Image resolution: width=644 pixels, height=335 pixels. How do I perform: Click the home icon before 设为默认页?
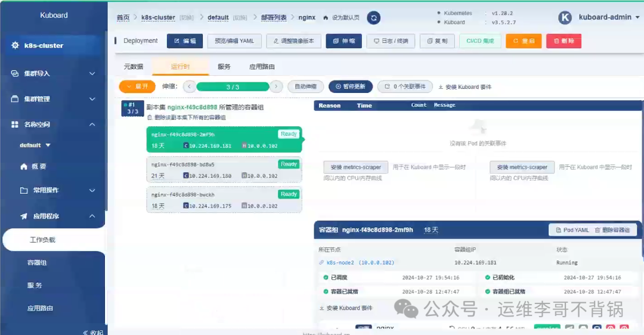point(326,18)
